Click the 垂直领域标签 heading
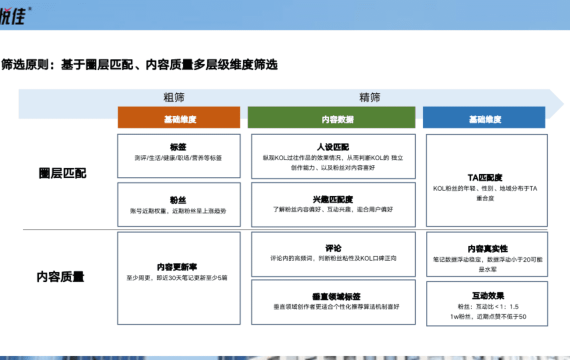570x360 pixels. (x=336, y=297)
